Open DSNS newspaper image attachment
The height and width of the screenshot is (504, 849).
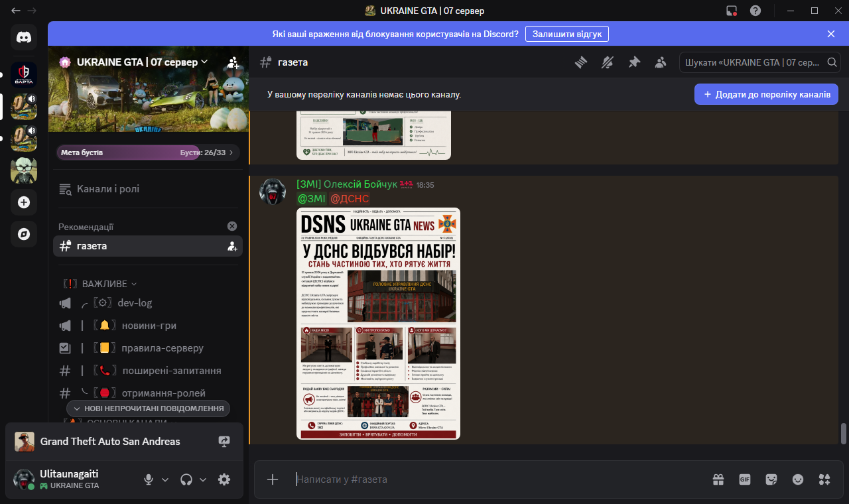378,324
